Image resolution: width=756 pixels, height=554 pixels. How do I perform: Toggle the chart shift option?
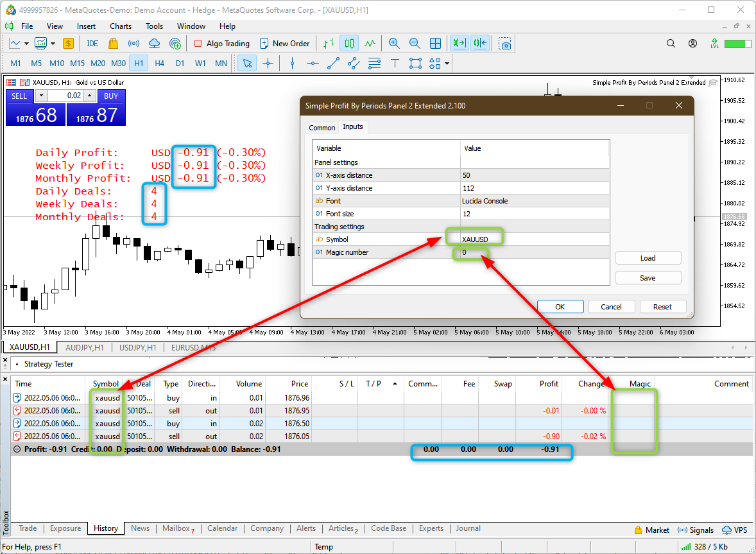[480, 43]
